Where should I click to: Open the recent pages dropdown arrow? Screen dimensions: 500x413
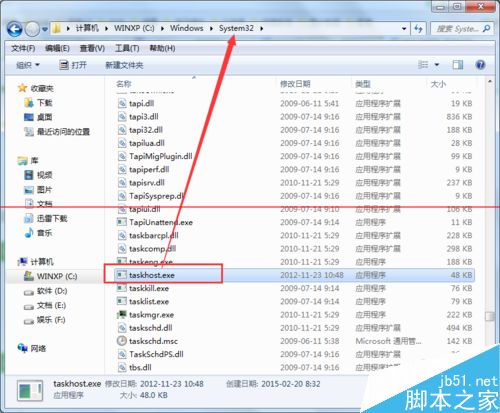pos(45,29)
